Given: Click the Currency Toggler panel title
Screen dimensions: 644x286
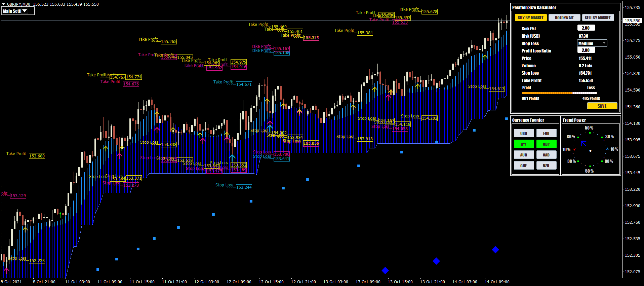Looking at the screenshot, I should click(528, 120).
